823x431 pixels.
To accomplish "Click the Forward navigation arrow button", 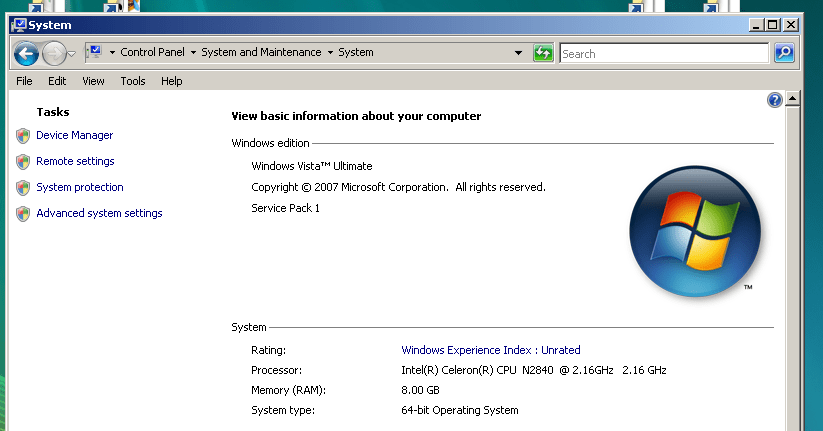I will point(54,53).
